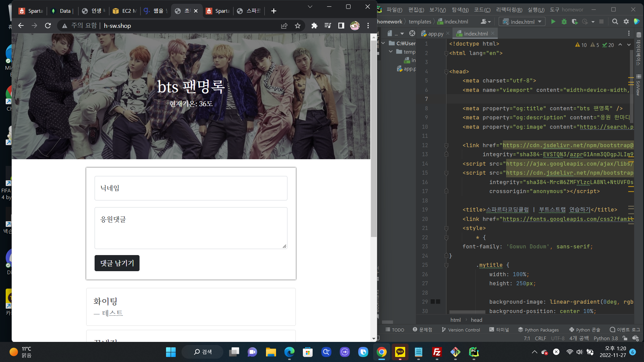Click the 댓글 남기기 button
Image resolution: width=644 pixels, height=362 pixels.
pos(117,263)
